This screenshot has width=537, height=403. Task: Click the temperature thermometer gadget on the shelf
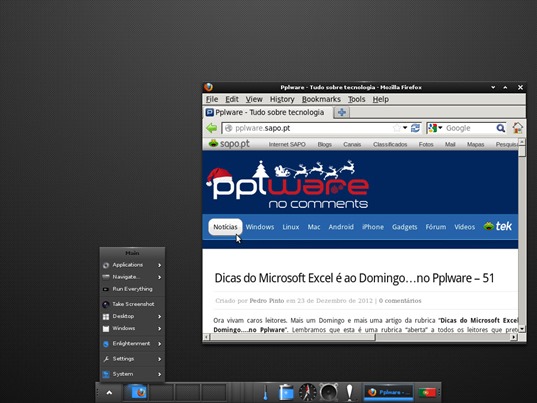(266, 392)
